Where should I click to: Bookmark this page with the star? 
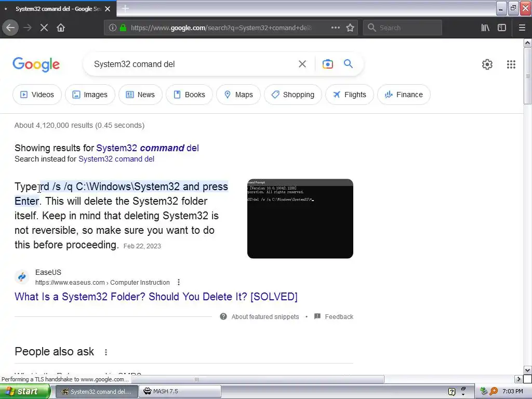pyautogui.click(x=350, y=28)
